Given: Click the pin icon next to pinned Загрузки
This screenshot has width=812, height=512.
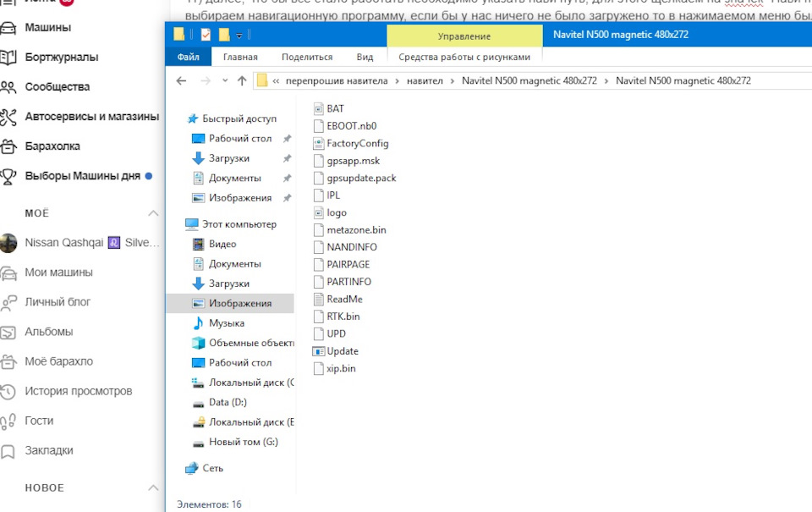Looking at the screenshot, I should coord(287,158).
